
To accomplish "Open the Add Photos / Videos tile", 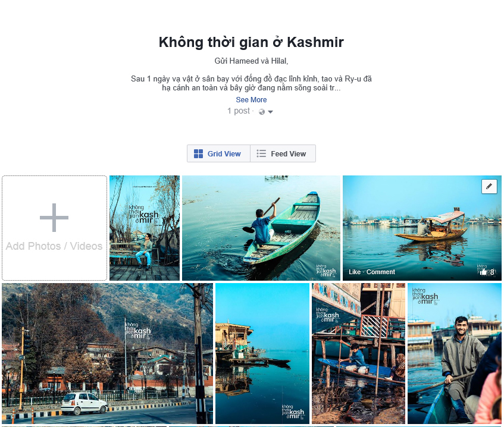I will coord(54,228).
